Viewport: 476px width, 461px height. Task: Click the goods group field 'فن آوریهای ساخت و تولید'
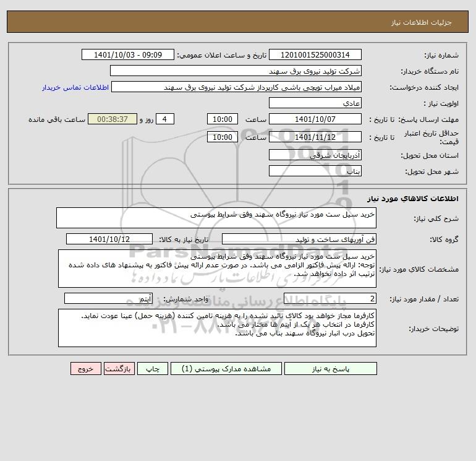pos(299,239)
